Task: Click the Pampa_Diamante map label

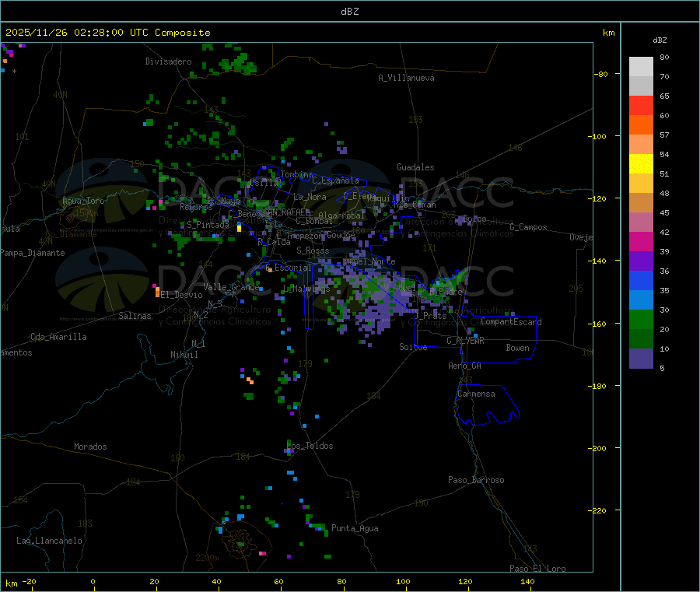Action: coord(33,253)
